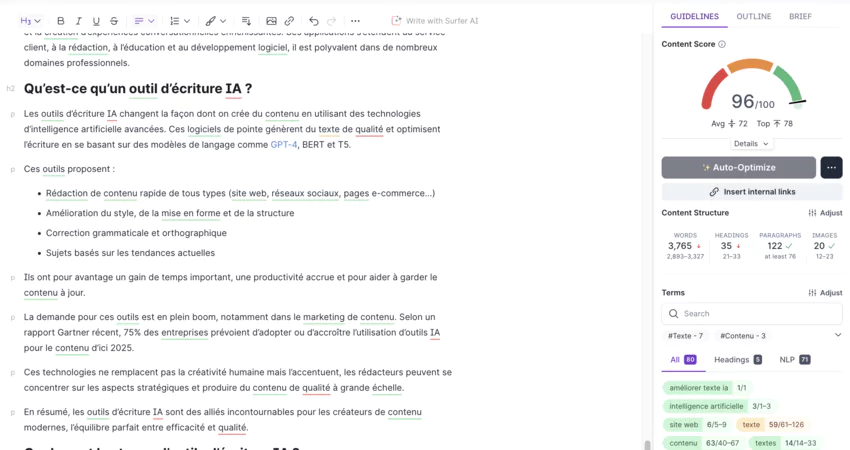The height and width of the screenshot is (450, 850).
Task: Redo the last edit
Action: point(332,21)
